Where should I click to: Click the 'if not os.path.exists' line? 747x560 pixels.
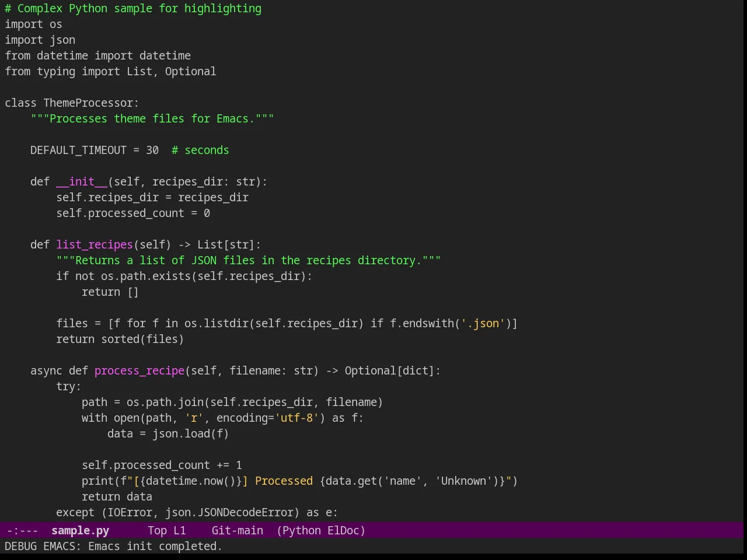point(184,276)
